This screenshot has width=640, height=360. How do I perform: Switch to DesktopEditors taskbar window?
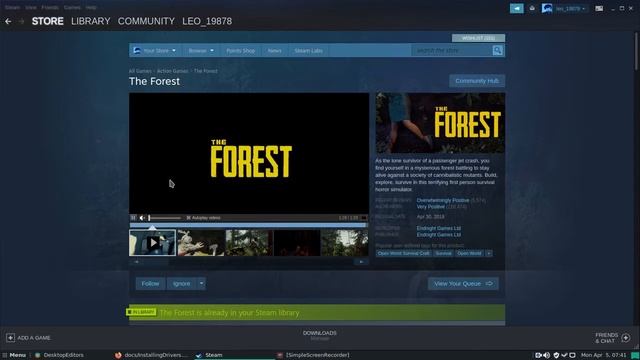point(59,355)
